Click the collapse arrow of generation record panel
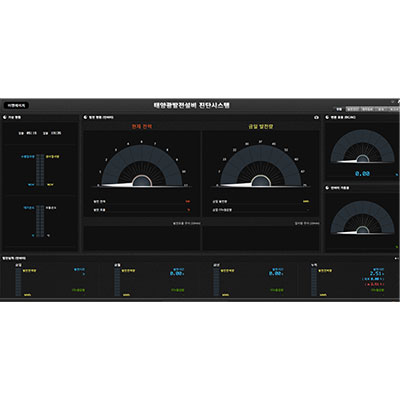 (396, 258)
